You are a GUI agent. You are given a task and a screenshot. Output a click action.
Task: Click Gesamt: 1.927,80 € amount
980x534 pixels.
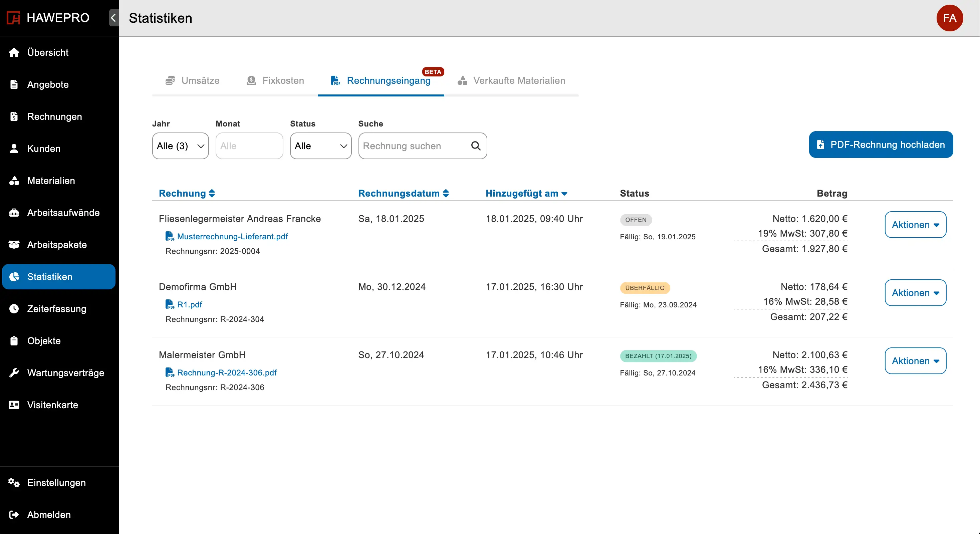[805, 249]
